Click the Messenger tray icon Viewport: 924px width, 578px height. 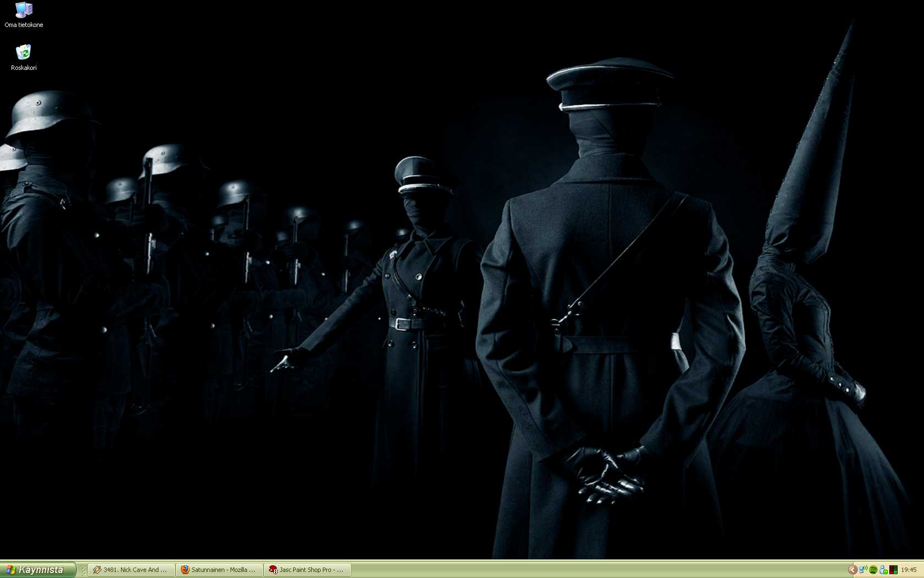(883, 570)
